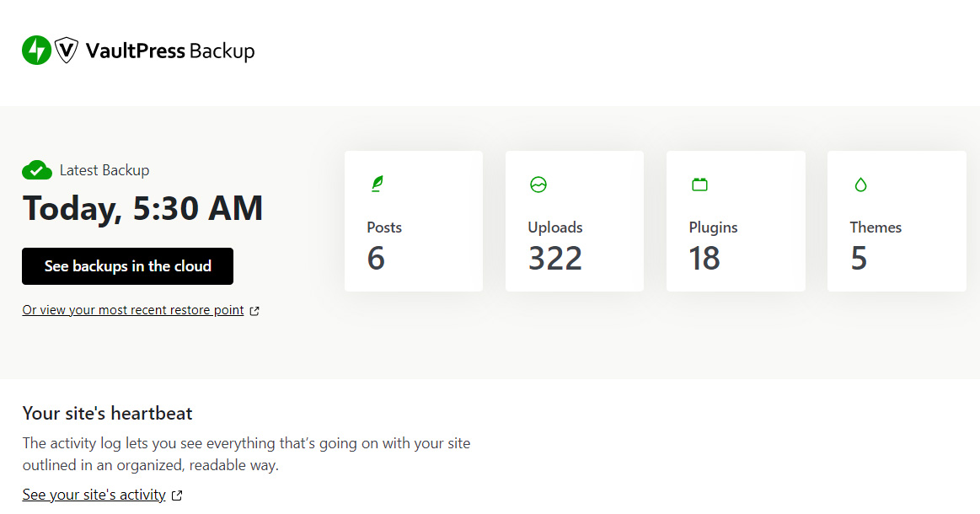The height and width of the screenshot is (514, 980).
Task: Select the Plugins card showing 18
Action: [735, 221]
